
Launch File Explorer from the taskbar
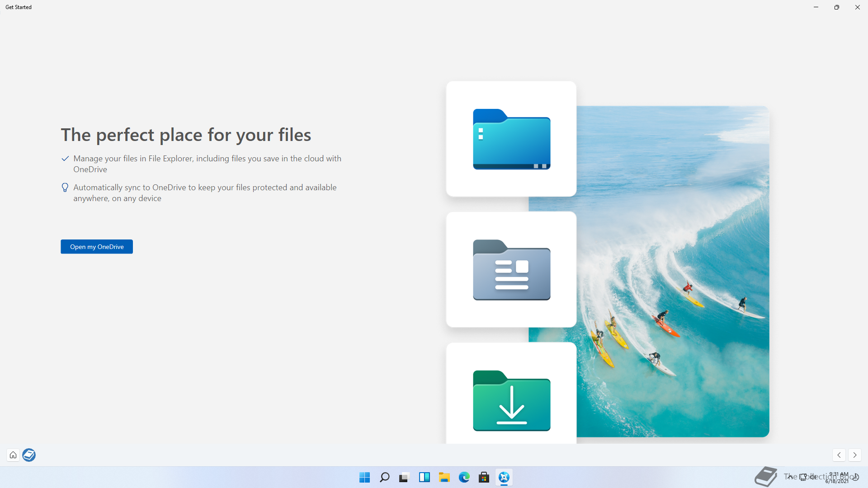pyautogui.click(x=444, y=478)
